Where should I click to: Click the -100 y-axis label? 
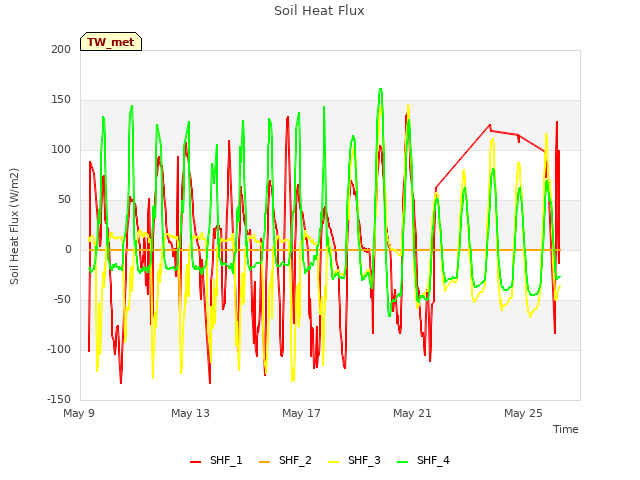(59, 349)
